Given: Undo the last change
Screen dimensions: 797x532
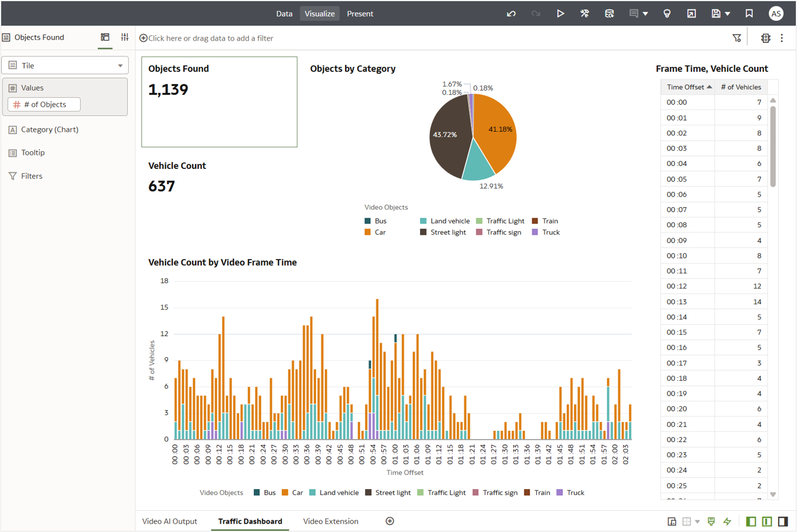Looking at the screenshot, I should (512, 13).
